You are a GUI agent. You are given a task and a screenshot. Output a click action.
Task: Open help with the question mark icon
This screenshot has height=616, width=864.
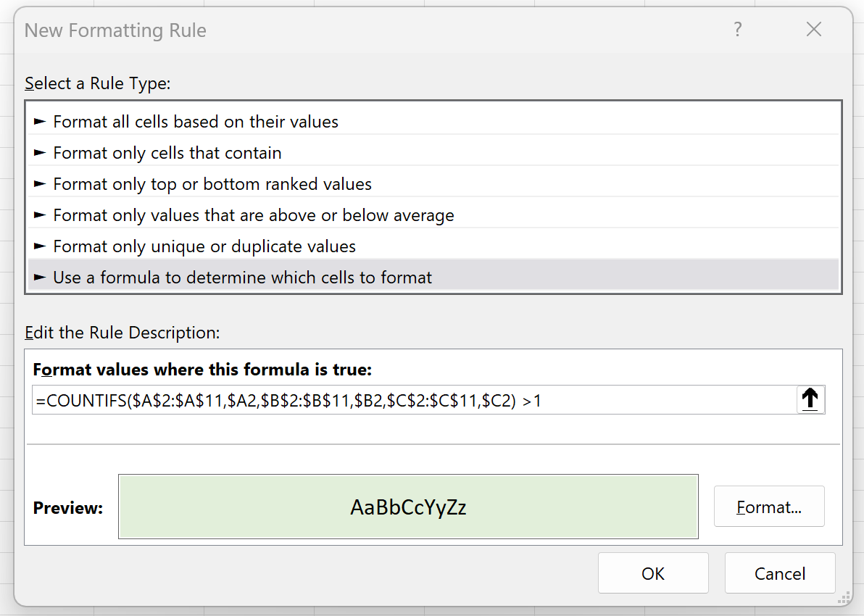(738, 29)
